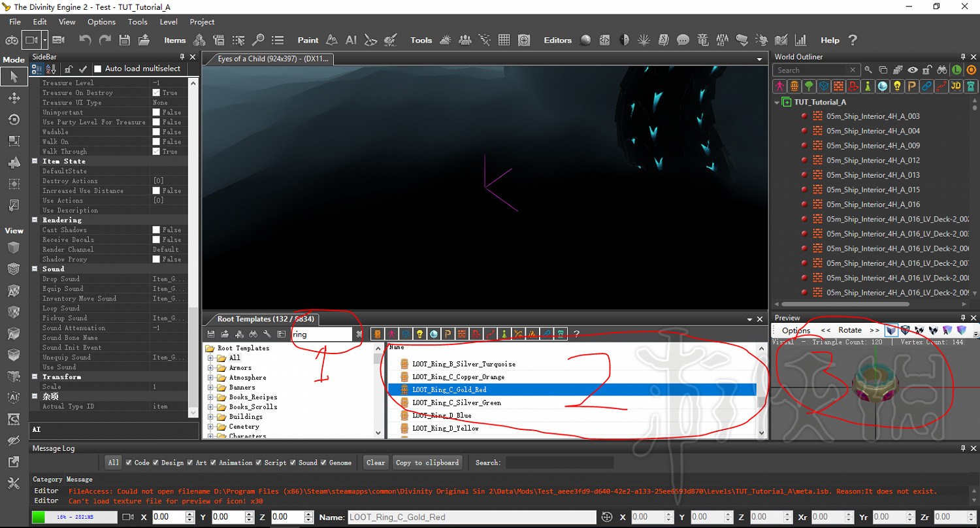Uncheck the Animation filter in Message Log

tap(213, 463)
